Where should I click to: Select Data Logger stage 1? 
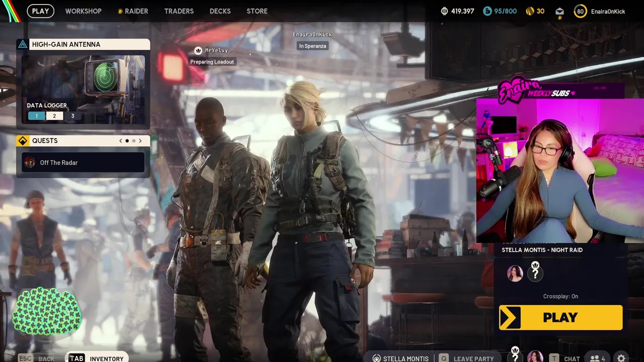[x=36, y=116]
